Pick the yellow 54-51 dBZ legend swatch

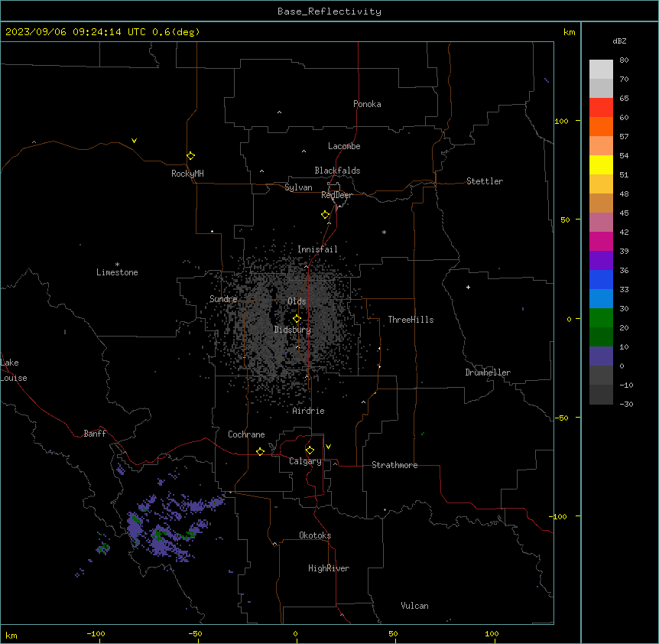[x=601, y=164]
